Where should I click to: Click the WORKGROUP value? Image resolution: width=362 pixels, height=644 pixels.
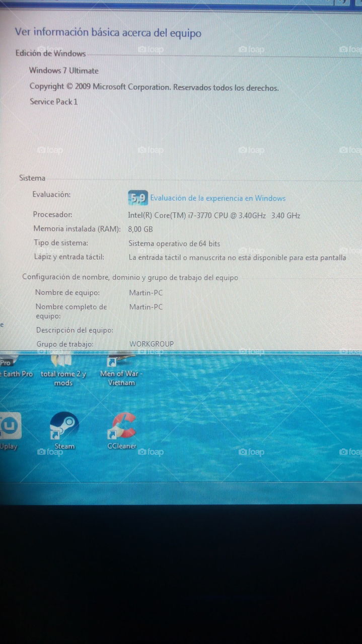click(x=152, y=344)
